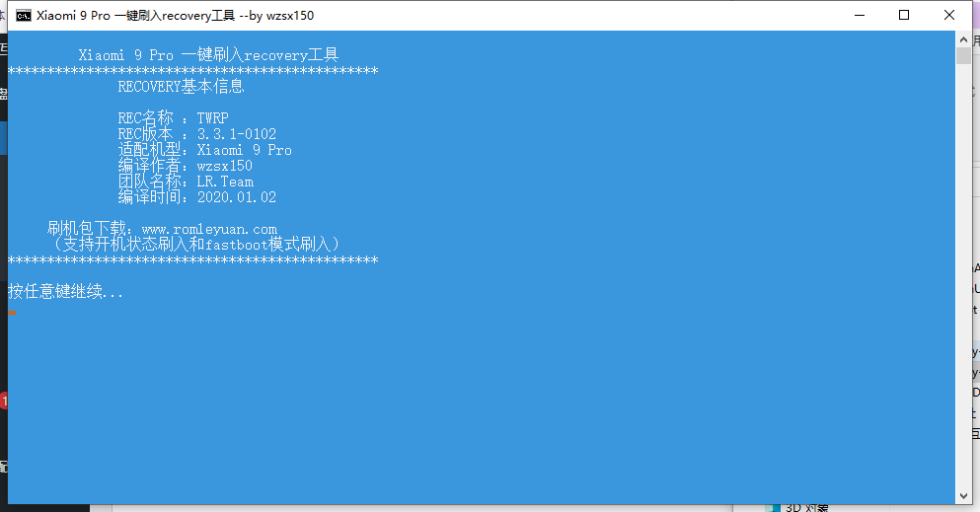
Task: Click the REC版本 3.3.1-0102 line
Action: click(x=196, y=133)
